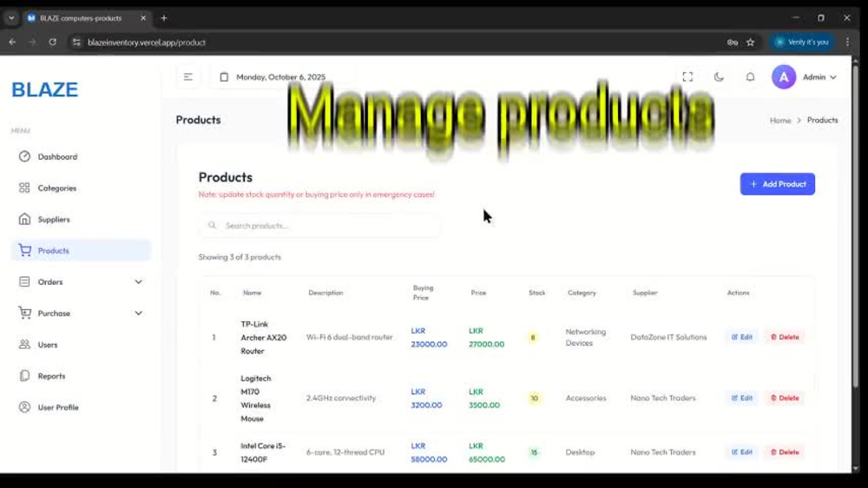
Task: Toggle dark mode with the moon icon
Action: (719, 77)
